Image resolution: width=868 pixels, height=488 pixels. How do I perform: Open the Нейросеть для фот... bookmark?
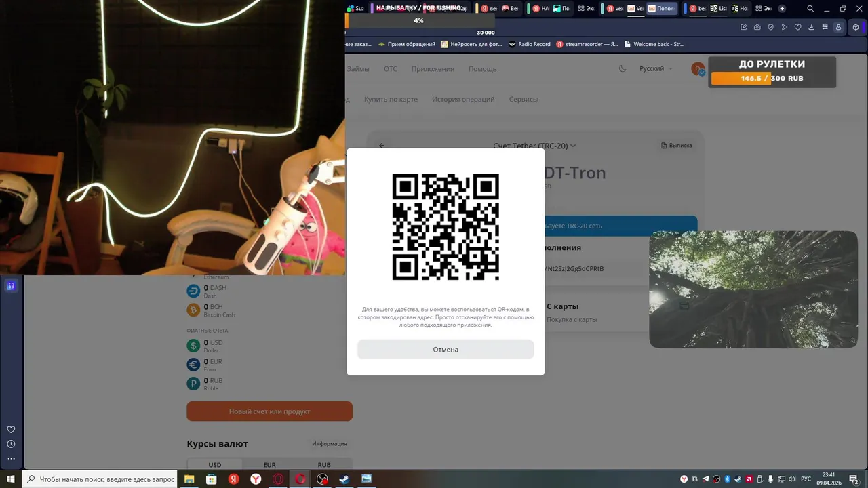[x=471, y=44]
